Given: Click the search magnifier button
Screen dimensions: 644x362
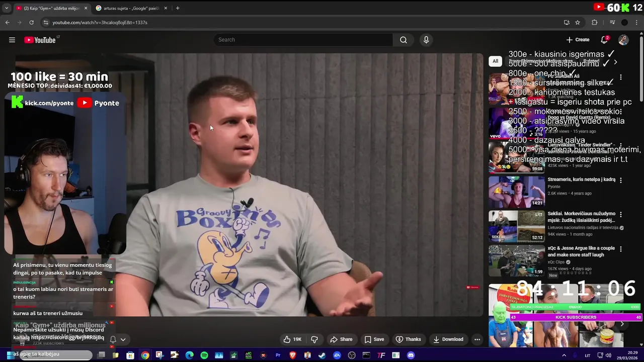Looking at the screenshot, I should pos(404,40).
